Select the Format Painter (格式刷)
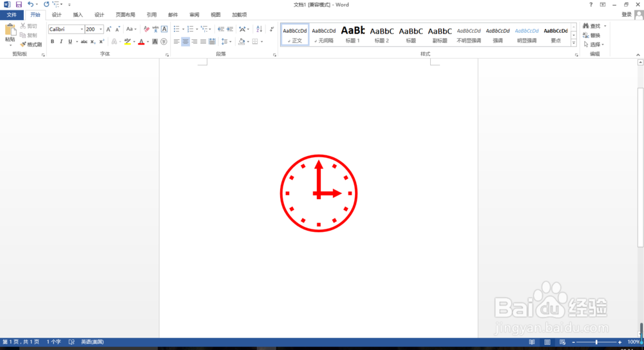The image size is (644, 350). coord(31,44)
